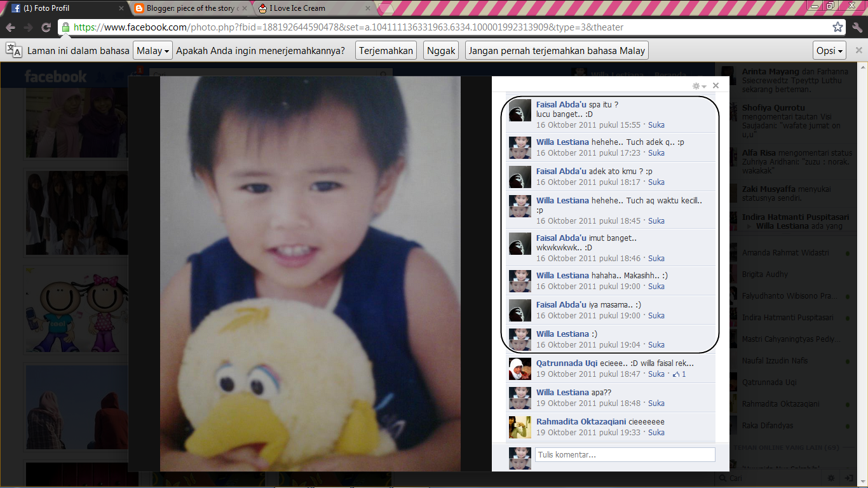Click Suka on Makasihh comment
This screenshot has width=868, height=488.
point(656,286)
